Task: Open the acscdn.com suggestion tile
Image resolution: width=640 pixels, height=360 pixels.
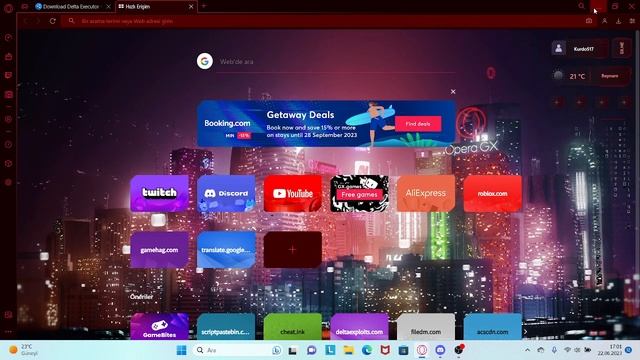Action: click(493, 327)
